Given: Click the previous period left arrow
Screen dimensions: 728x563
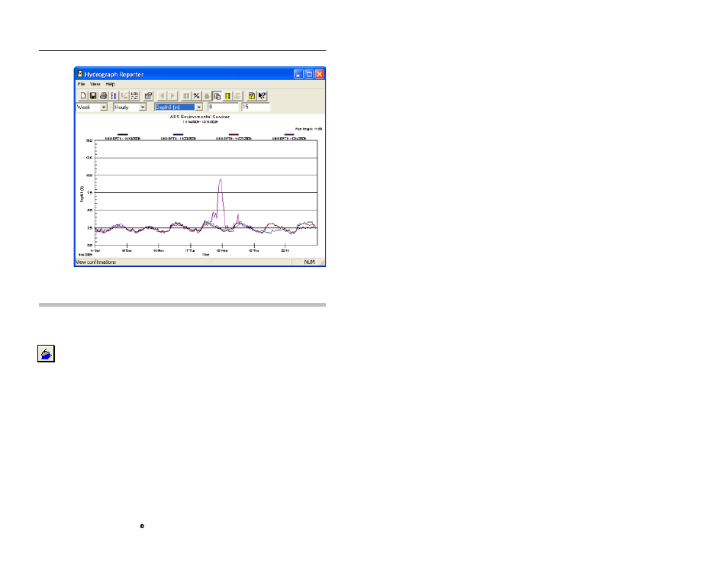Looking at the screenshot, I should [162, 96].
